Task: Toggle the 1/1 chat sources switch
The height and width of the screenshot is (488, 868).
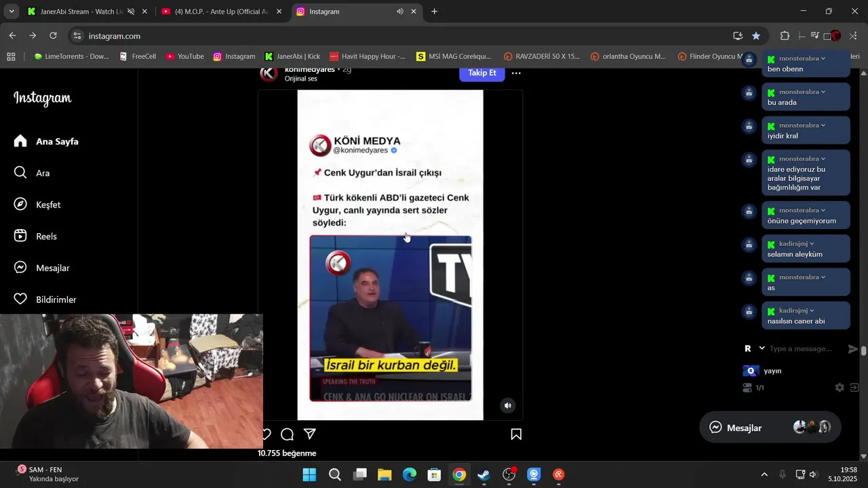Action: pyautogui.click(x=747, y=388)
